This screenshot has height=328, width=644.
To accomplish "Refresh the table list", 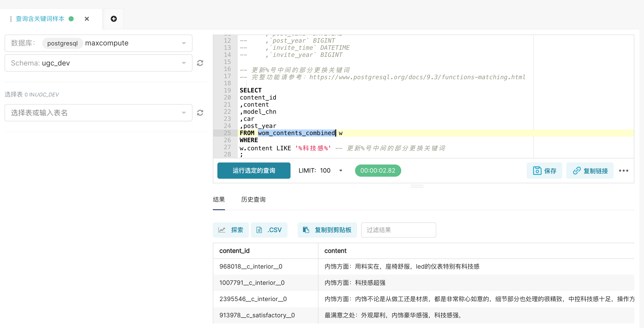I will [x=200, y=113].
